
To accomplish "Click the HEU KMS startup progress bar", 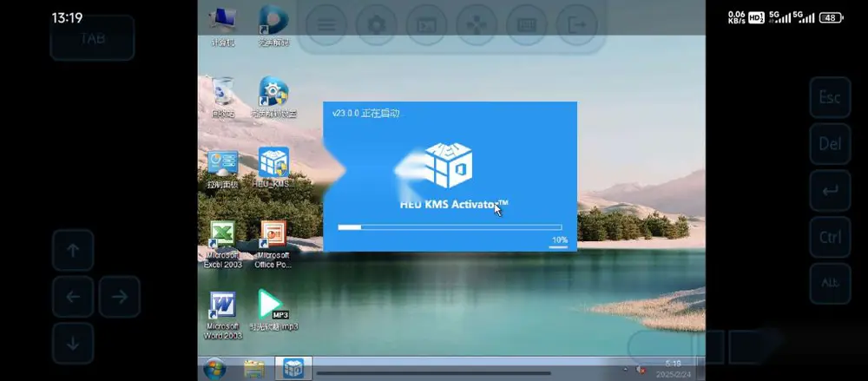I will (x=450, y=227).
